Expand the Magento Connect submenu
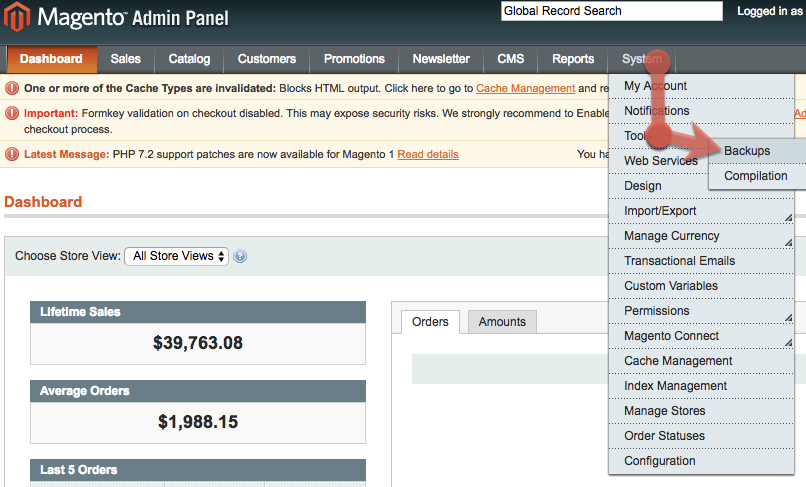 coord(700,336)
